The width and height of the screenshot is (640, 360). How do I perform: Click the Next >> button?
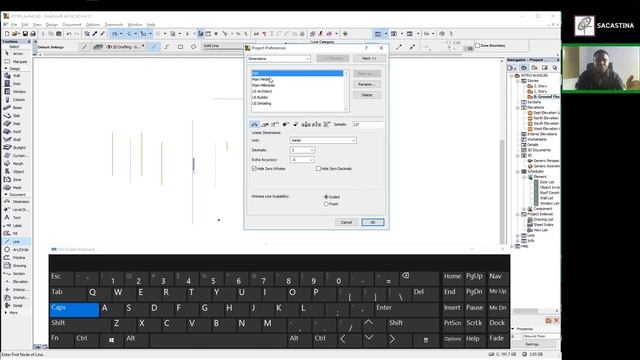click(x=369, y=58)
